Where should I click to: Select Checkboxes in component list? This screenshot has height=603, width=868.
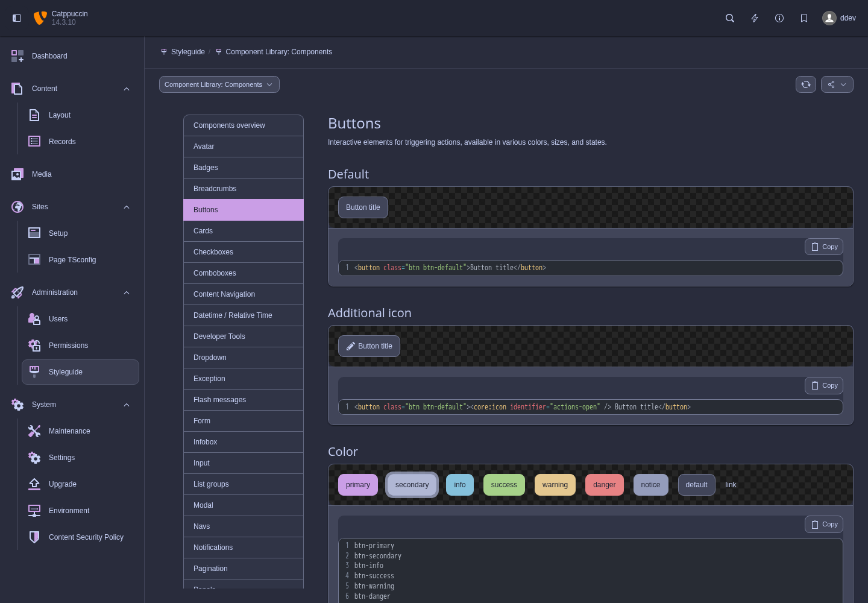pos(244,252)
